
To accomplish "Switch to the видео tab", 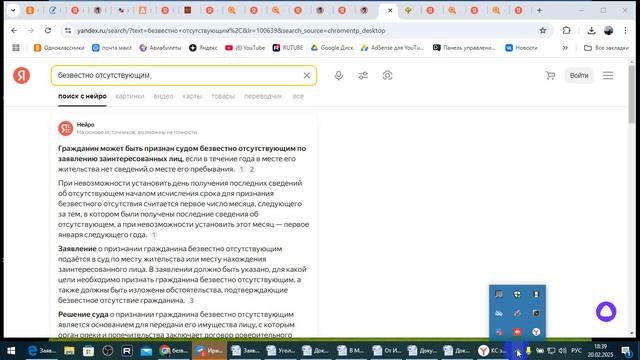I will [x=163, y=96].
